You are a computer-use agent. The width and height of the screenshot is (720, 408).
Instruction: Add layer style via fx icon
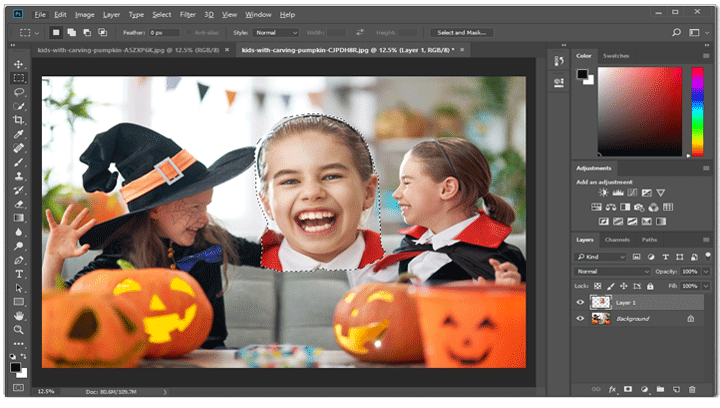pos(611,389)
